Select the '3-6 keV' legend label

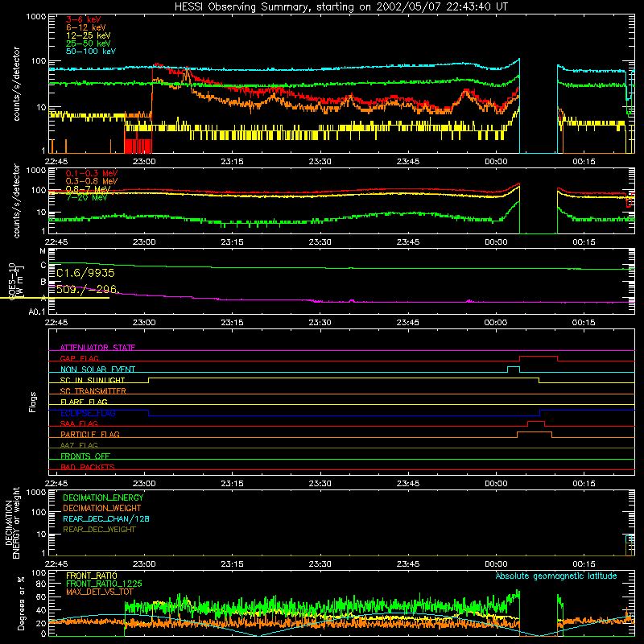(x=84, y=19)
